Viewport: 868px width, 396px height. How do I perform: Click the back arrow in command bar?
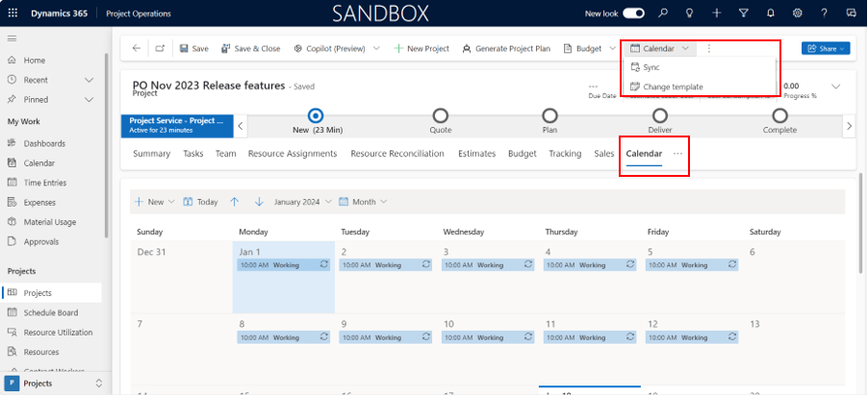(136, 48)
